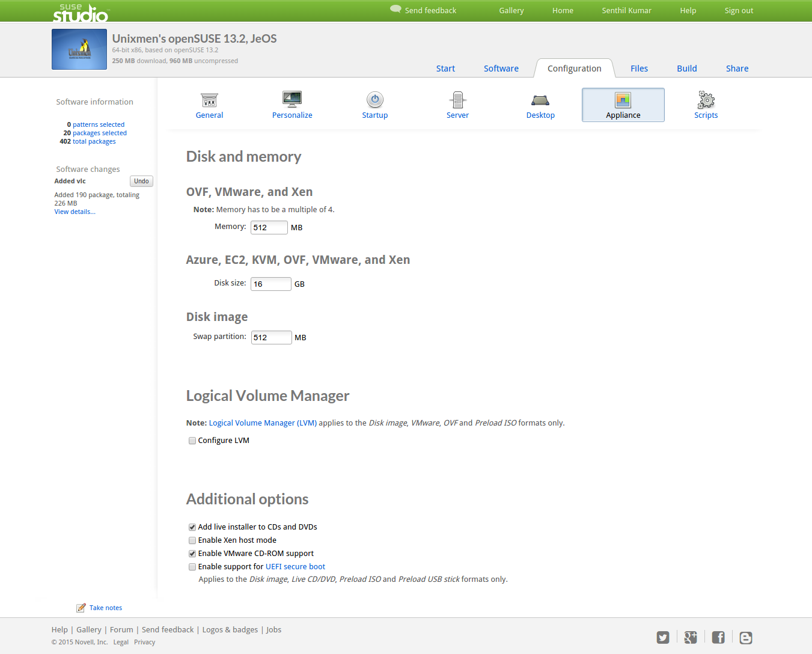812x654 pixels.
Task: Click the Take notes link
Action: [x=106, y=608]
